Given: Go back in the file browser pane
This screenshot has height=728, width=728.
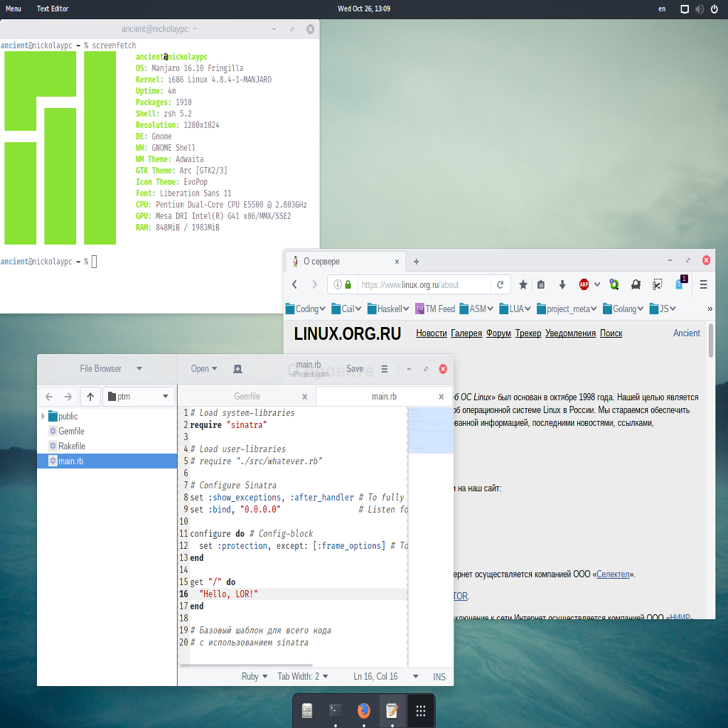Looking at the screenshot, I should [x=49, y=397].
